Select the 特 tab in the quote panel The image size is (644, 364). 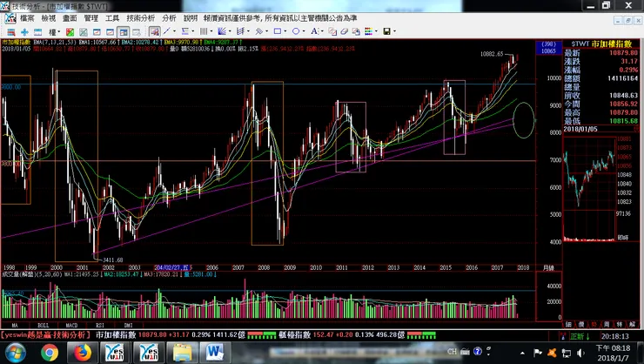[620, 325]
